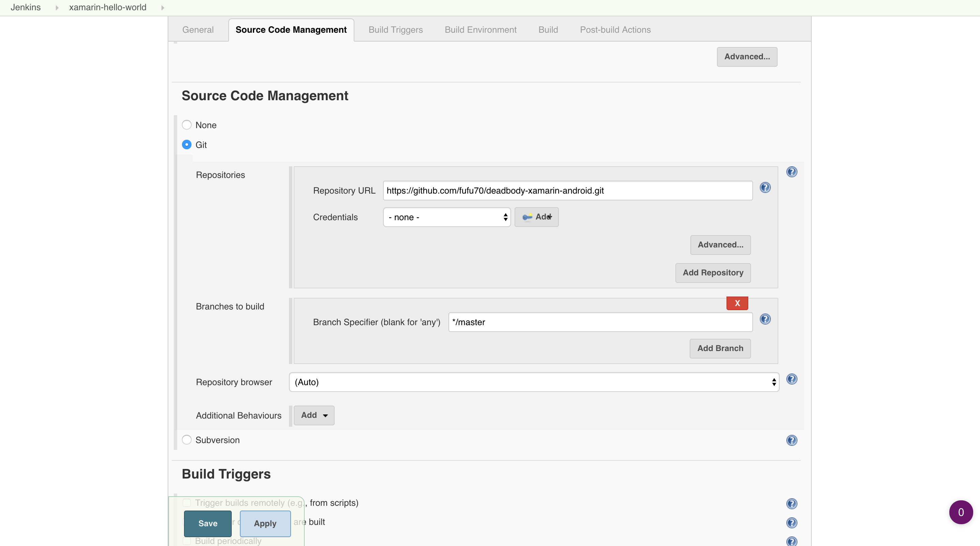Click the top Advanced... button
Image resolution: width=980 pixels, height=546 pixels.
(x=747, y=57)
